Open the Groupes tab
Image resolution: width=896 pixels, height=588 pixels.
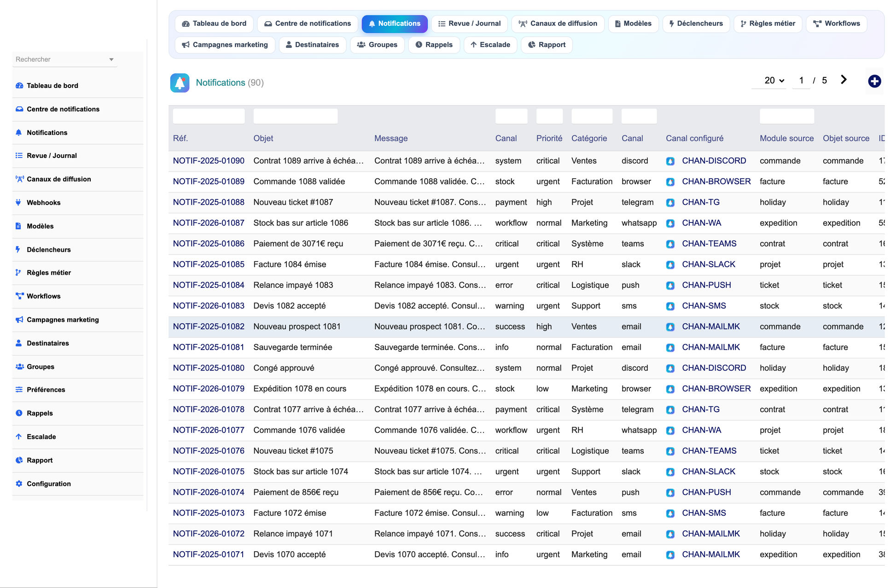tap(378, 45)
